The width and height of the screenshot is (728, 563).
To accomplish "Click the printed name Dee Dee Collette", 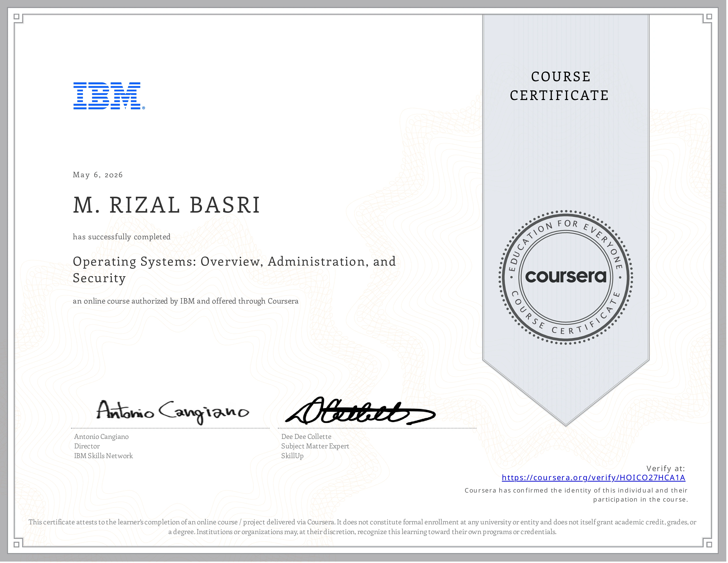I will coord(306,436).
